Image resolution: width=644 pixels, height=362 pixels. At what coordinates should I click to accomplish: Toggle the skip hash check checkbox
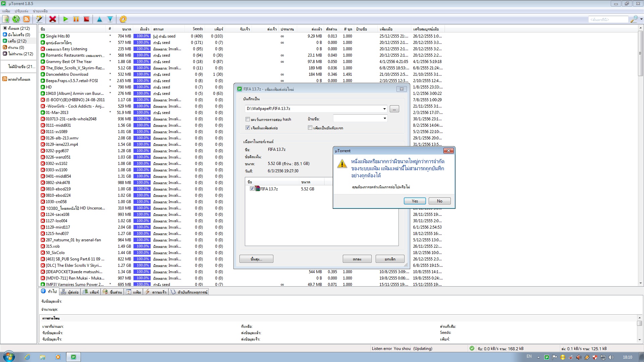click(248, 119)
